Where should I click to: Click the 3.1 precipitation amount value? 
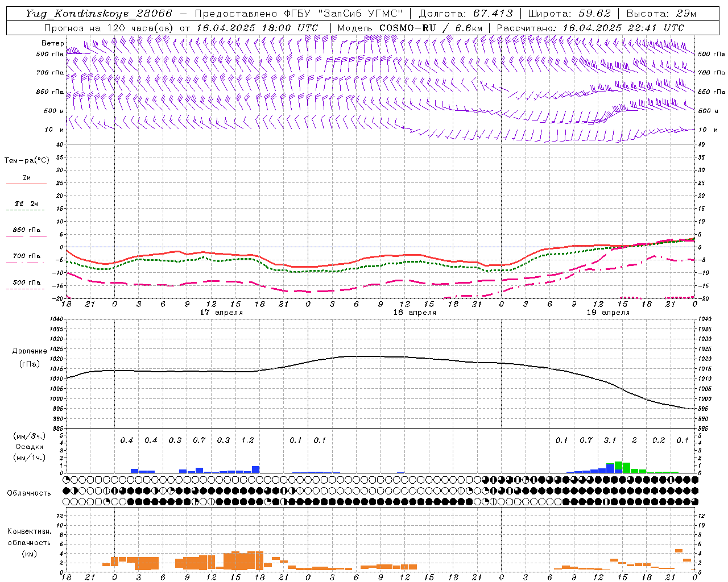(x=610, y=440)
